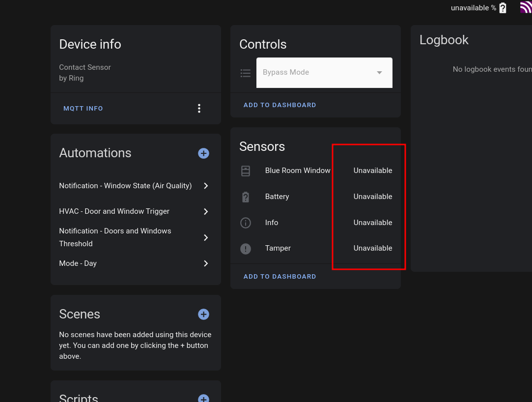Image resolution: width=532 pixels, height=402 pixels.
Task: Expand the HVAC - Door and Window Trigger automation
Action: (206, 211)
